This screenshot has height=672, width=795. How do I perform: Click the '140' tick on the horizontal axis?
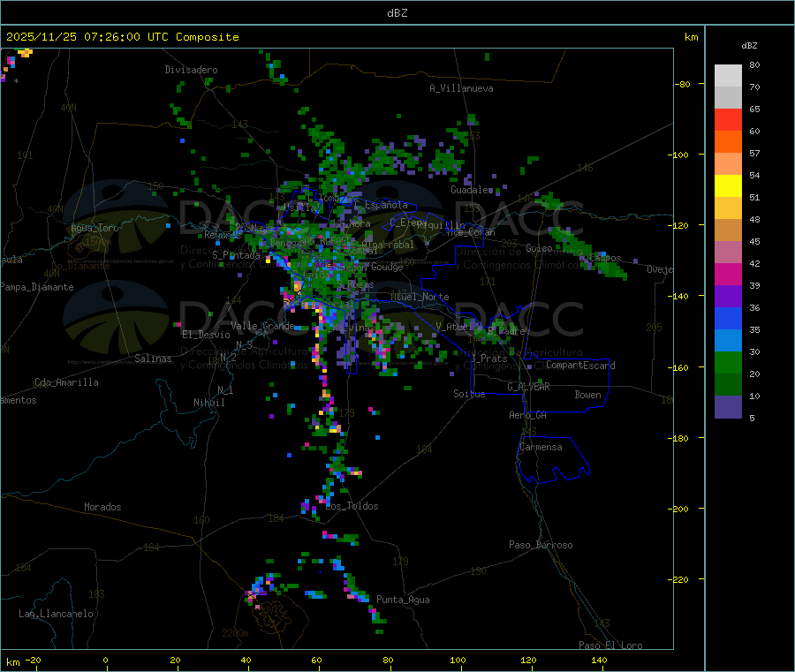[599, 660]
